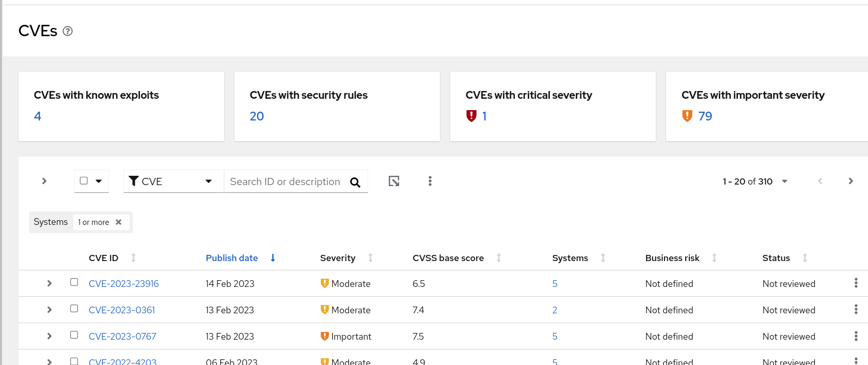Click the '14 Feb 2023' publish date cell
This screenshot has height=365, width=868.
click(230, 284)
